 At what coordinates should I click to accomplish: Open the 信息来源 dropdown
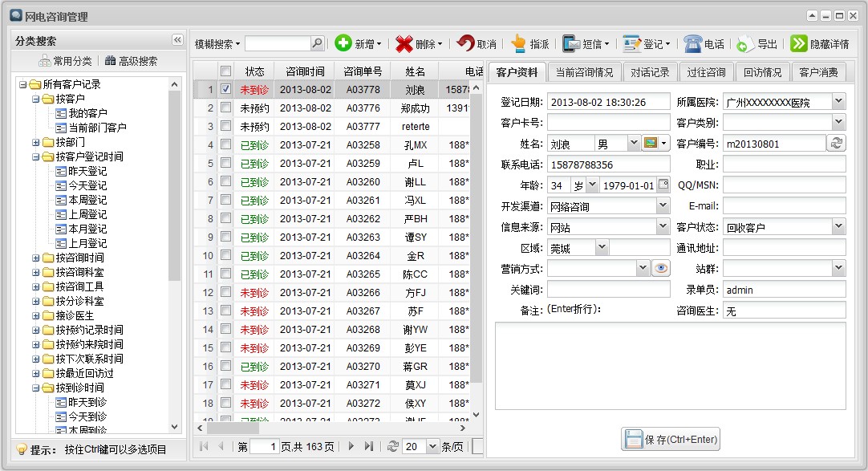point(663,227)
